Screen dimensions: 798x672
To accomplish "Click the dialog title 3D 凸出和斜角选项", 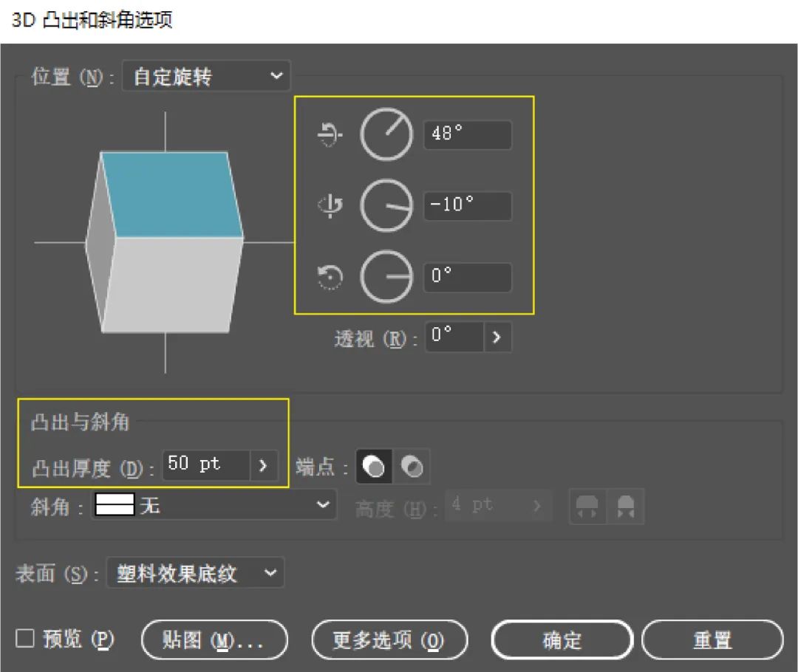I will pos(92,20).
